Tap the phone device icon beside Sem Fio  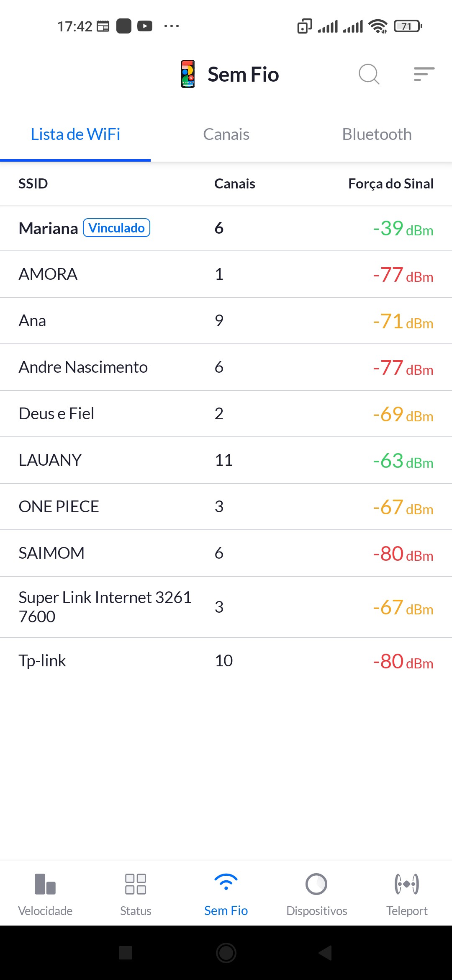coord(188,74)
